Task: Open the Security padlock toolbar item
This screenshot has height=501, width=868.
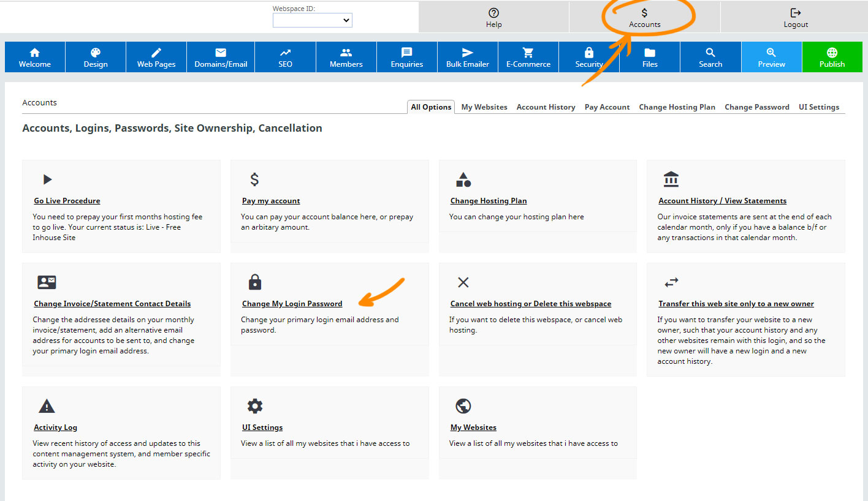Action: [x=589, y=57]
